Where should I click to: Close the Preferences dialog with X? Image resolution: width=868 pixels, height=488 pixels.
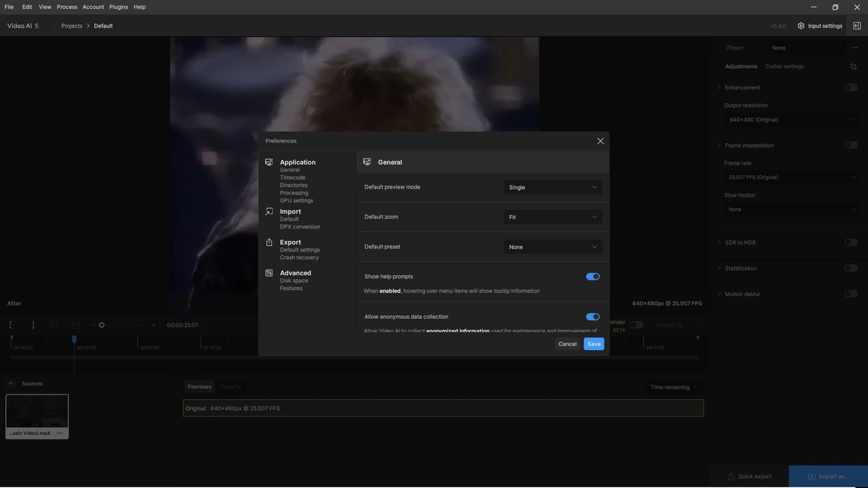(x=600, y=141)
